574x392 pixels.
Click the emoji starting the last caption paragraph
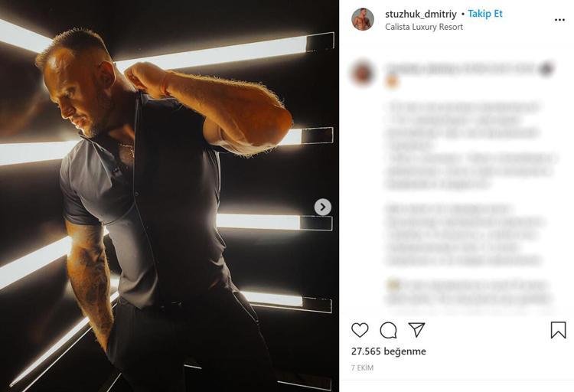pyautogui.click(x=393, y=285)
